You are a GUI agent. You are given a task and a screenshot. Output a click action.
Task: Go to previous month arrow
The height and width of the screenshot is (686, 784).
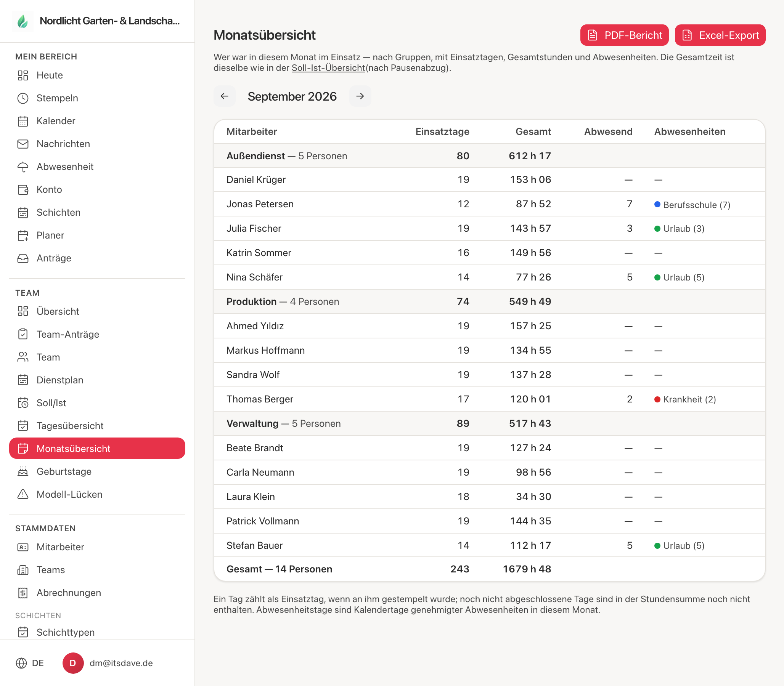[225, 96]
